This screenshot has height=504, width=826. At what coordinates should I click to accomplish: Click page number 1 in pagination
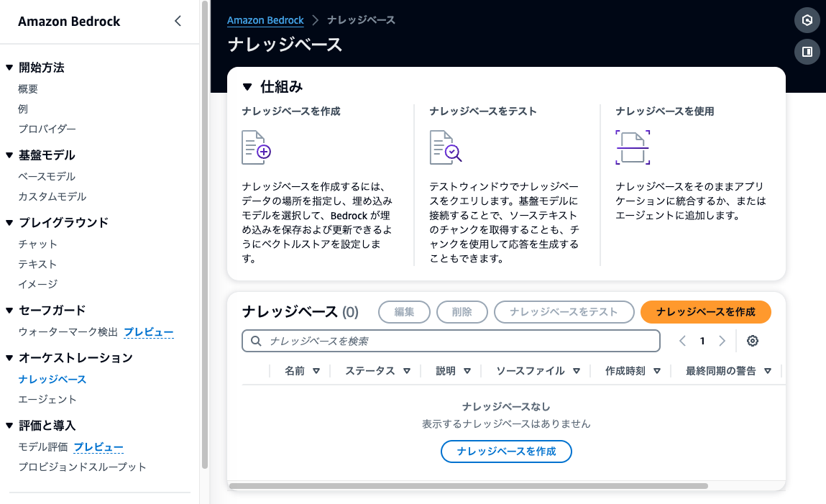[x=702, y=341]
